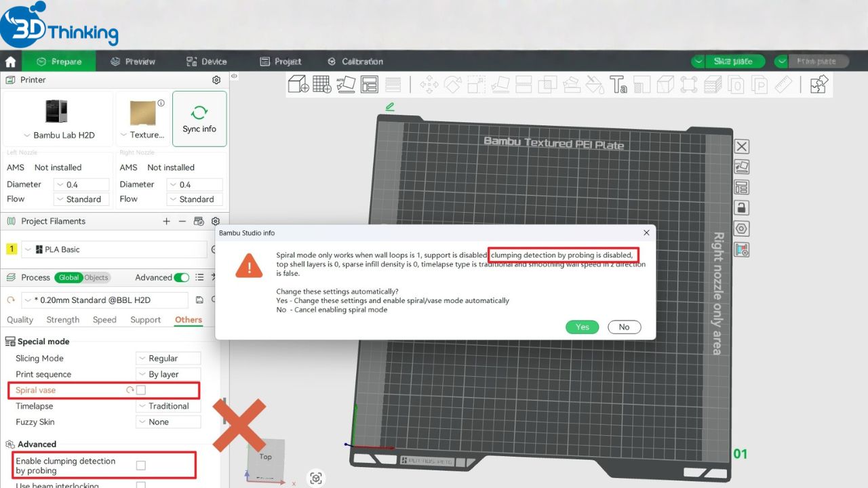
Task: Click the plate close X icon
Action: tap(742, 146)
